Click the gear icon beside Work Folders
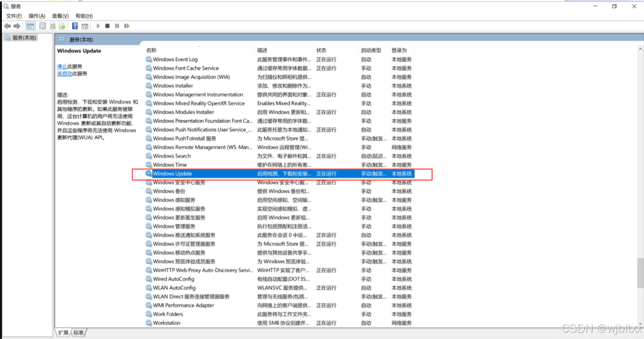 click(149, 314)
